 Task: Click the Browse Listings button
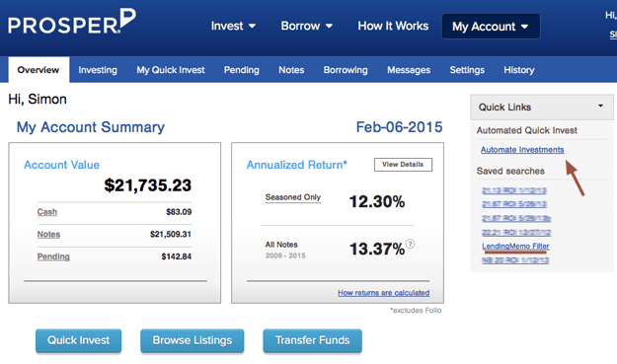click(x=193, y=340)
